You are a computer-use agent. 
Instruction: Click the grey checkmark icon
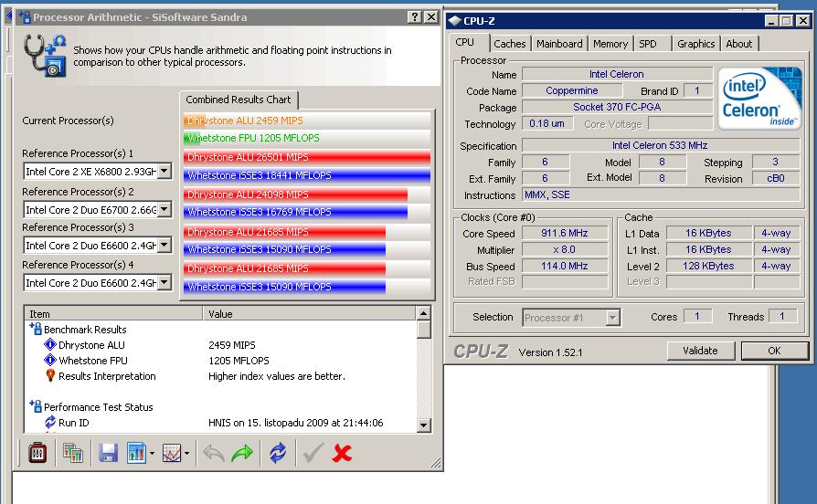tap(313, 453)
